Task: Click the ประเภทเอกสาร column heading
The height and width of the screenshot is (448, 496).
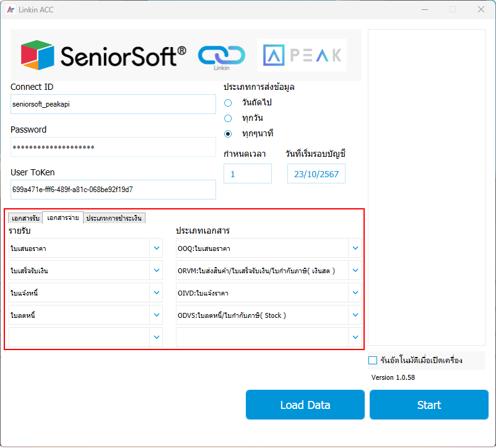Action: [202, 231]
